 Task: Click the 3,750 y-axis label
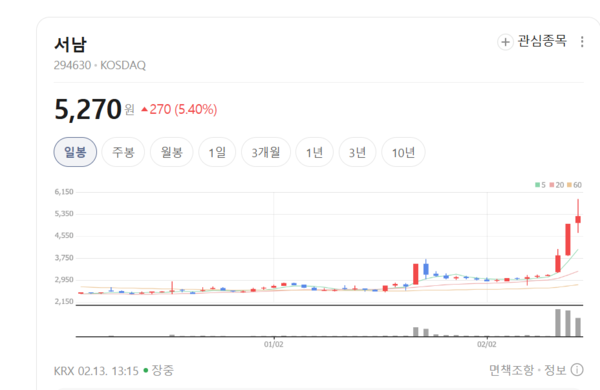64,258
